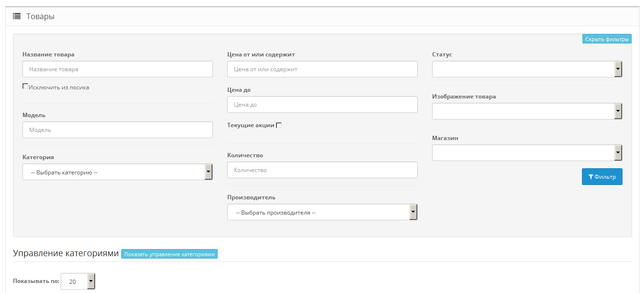
Task: Open the Магазин dropdown
Action: tap(527, 153)
